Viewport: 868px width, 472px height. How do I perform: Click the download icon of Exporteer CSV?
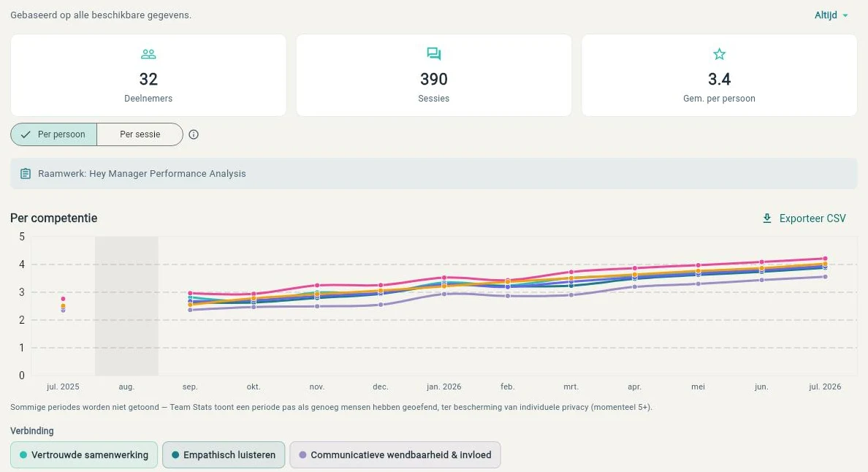tap(766, 218)
